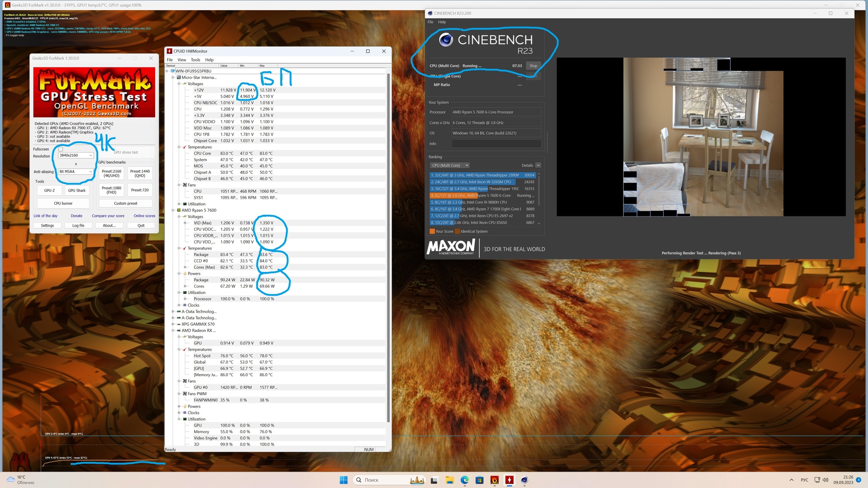Open FurMark from the taskbar
Image resolution: width=868 pixels, height=488 pixels.
pyautogui.click(x=494, y=480)
